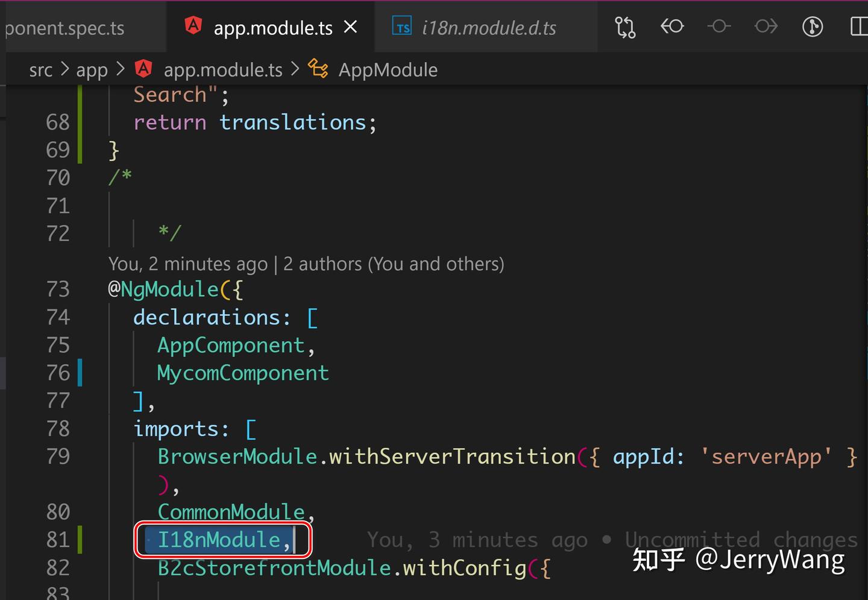Click the translations variable in return statement
The image size is (868, 600).
(x=292, y=122)
